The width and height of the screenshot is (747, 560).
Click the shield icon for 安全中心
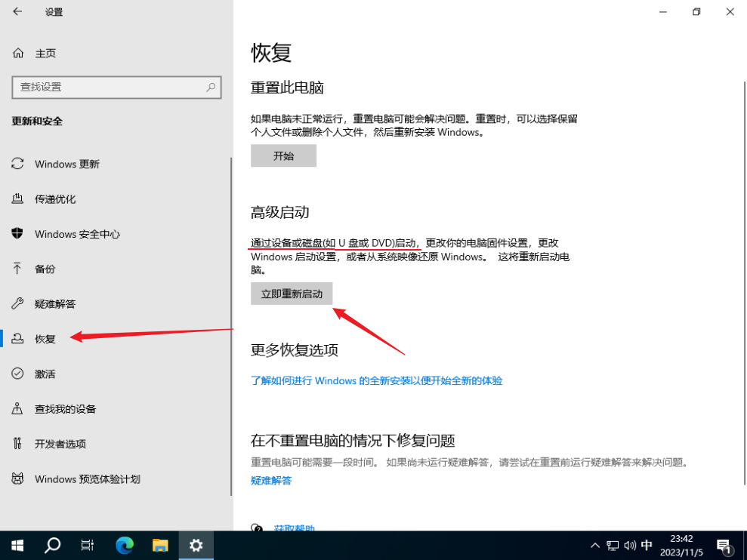click(17, 233)
